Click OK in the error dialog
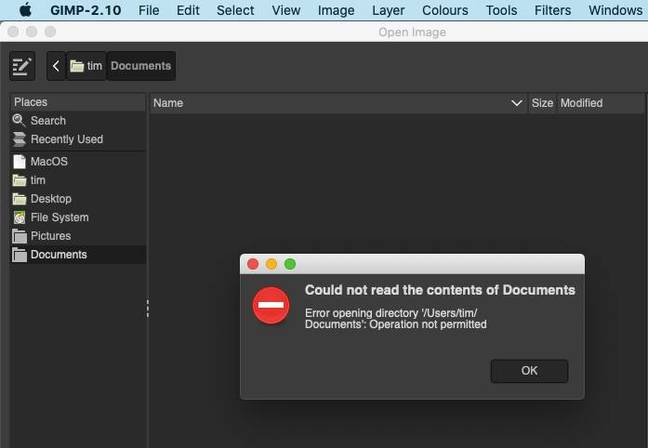The image size is (648, 448). (529, 371)
